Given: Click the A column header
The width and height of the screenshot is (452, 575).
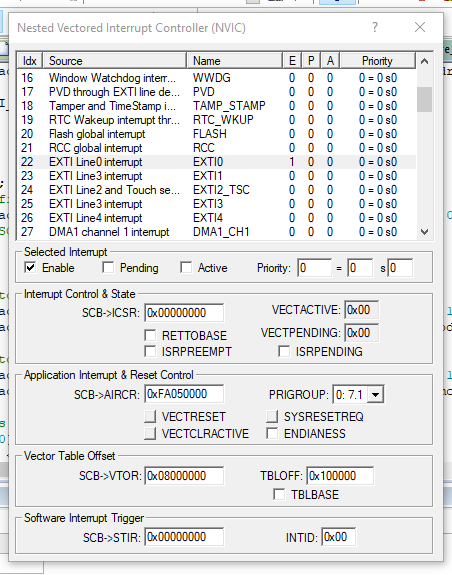Looking at the screenshot, I should (330, 61).
